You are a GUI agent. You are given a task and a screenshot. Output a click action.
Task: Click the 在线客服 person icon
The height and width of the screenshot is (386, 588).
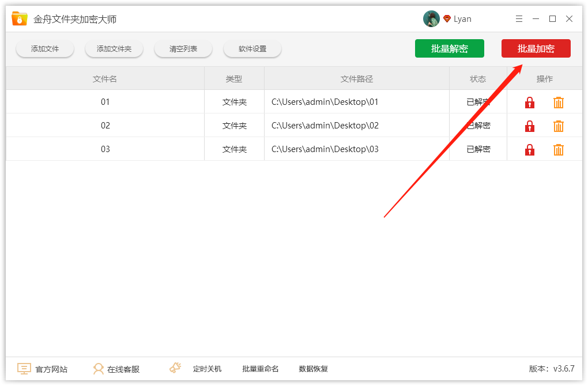click(98, 369)
